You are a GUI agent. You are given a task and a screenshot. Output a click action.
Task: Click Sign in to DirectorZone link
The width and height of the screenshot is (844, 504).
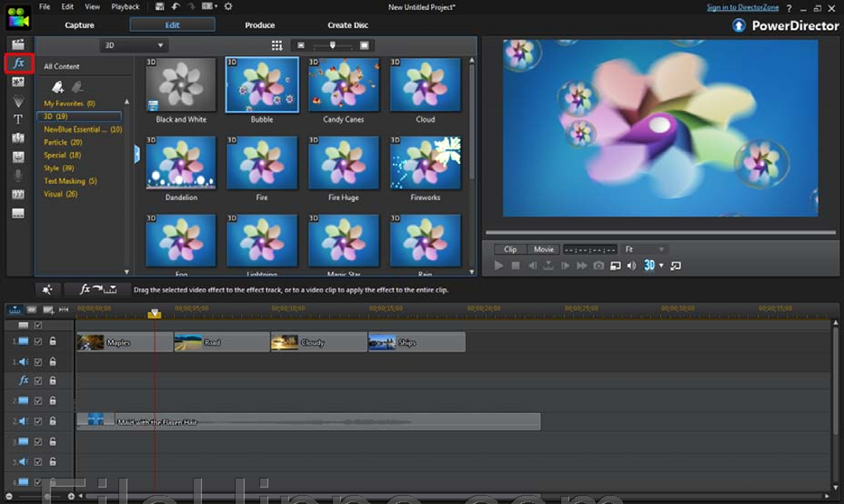pyautogui.click(x=742, y=7)
